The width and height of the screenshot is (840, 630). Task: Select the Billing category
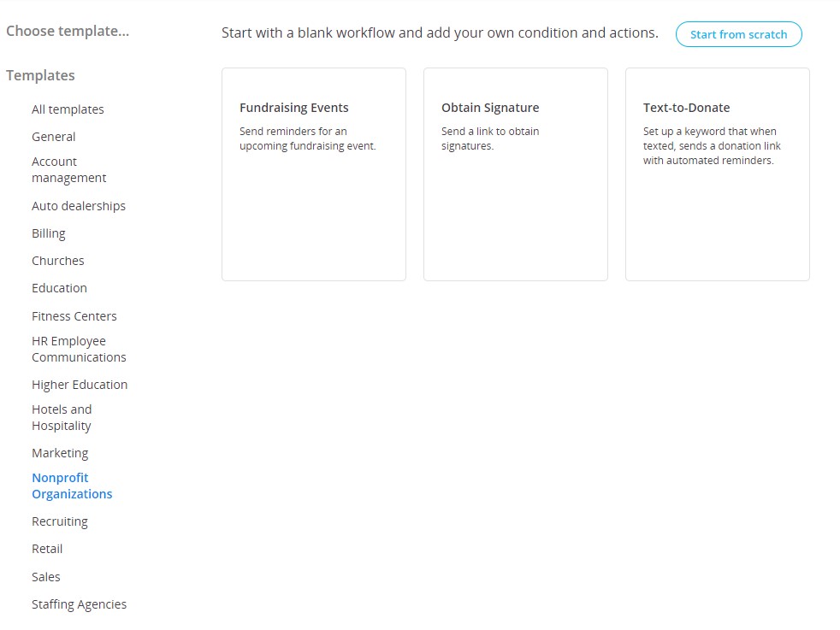click(x=48, y=233)
